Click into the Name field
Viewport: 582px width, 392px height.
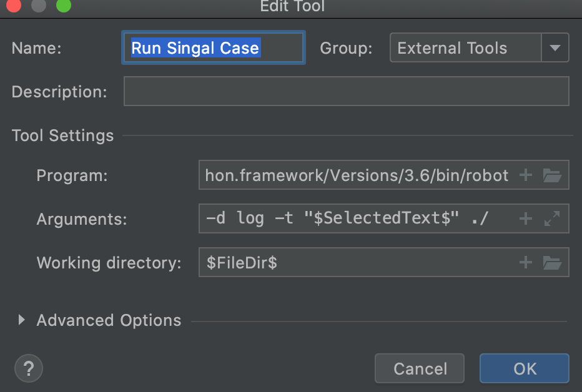tap(212, 48)
